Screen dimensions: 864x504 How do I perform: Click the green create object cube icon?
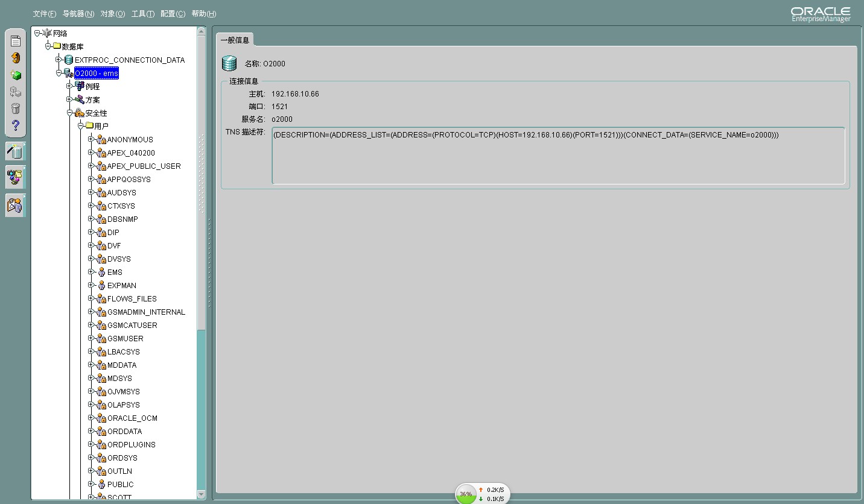pos(16,75)
